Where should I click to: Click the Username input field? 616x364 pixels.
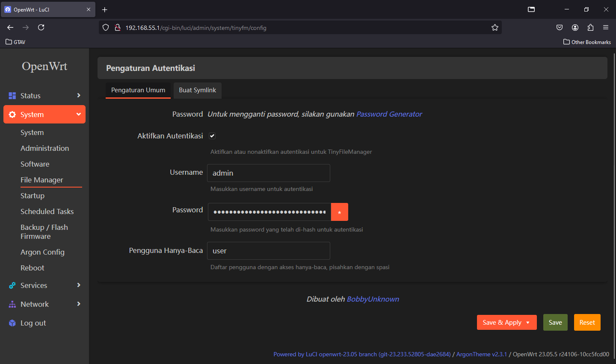(269, 173)
